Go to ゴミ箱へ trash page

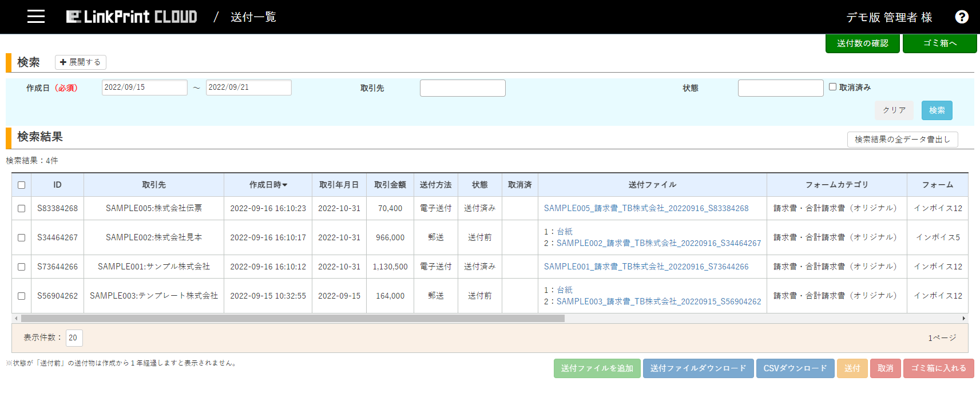coord(939,43)
